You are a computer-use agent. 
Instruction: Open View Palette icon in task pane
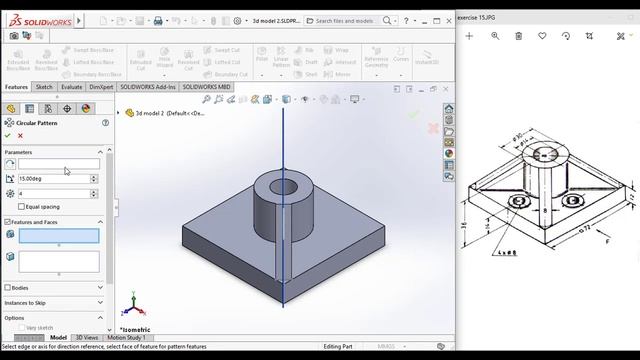tap(449, 142)
